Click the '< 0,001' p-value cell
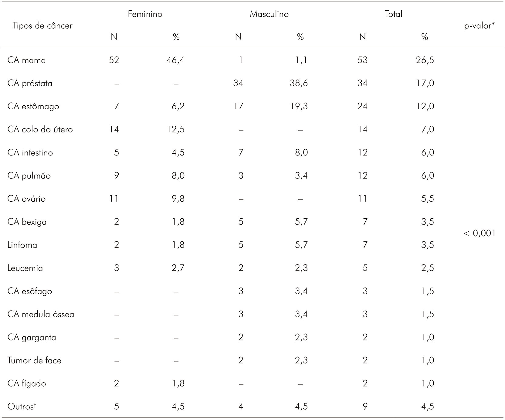Viewport: 505px width, 420px height. (x=480, y=233)
